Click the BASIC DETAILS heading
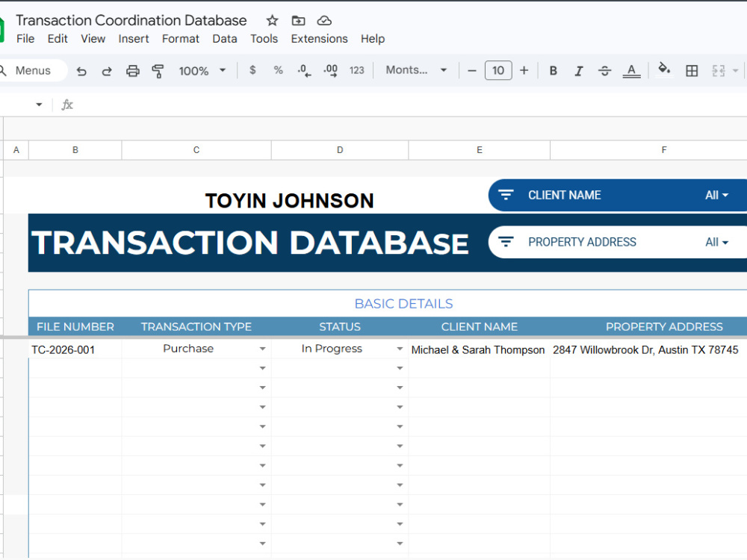The image size is (747, 560). 404,304
